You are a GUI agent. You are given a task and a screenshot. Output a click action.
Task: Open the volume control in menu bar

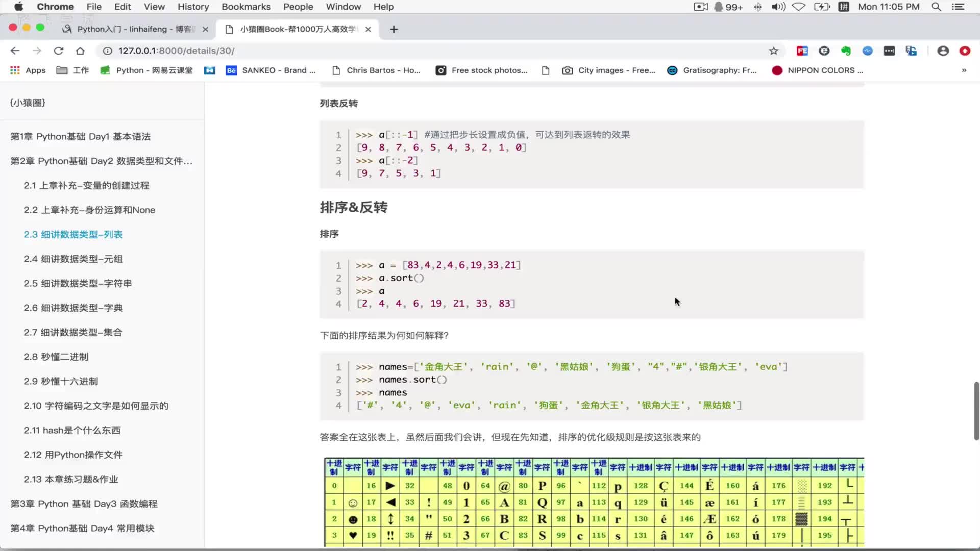coord(778,7)
